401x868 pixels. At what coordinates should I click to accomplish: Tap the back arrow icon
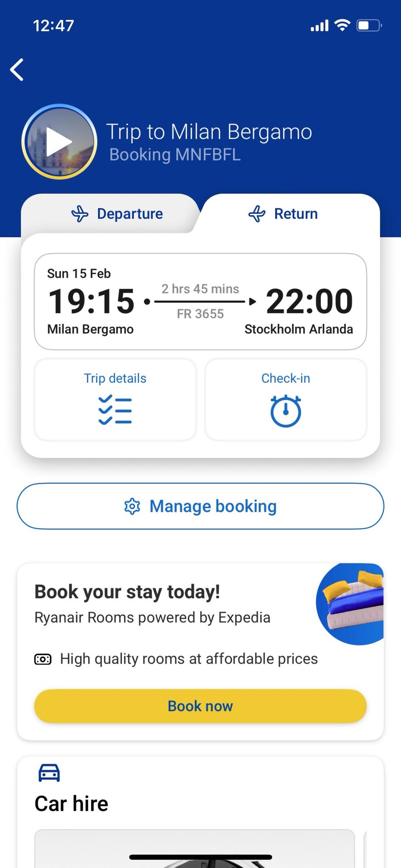point(17,69)
